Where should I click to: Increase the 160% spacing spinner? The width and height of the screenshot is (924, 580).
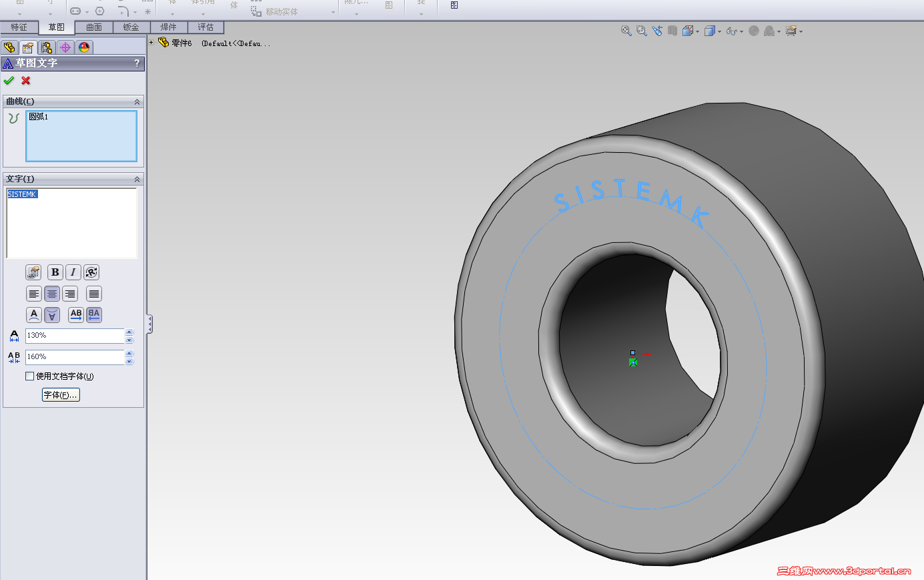(x=129, y=354)
